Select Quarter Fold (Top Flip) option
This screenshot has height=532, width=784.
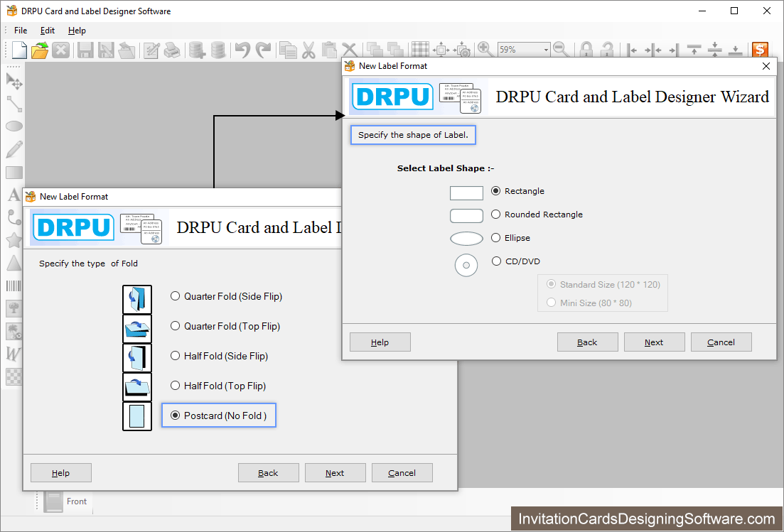click(x=175, y=326)
